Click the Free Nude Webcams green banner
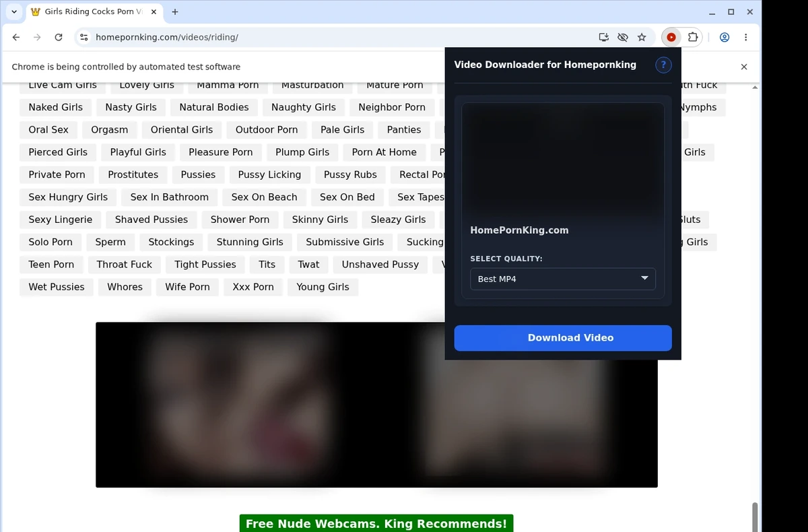Viewport: 808px width, 532px height. click(x=376, y=524)
